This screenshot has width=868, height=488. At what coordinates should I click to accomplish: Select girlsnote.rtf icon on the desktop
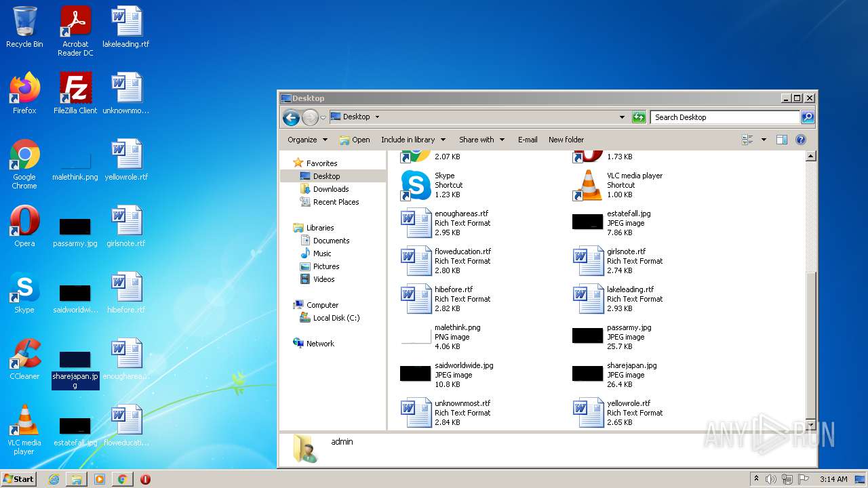pos(126,226)
